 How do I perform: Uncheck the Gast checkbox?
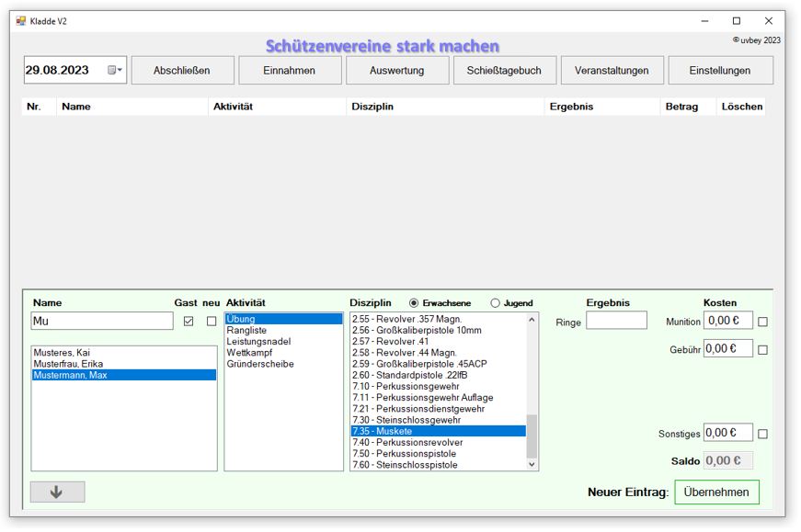[x=189, y=322]
